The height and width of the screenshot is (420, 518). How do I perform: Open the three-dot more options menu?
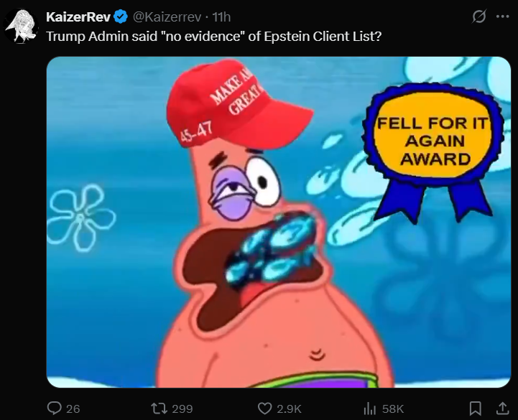pos(502,17)
